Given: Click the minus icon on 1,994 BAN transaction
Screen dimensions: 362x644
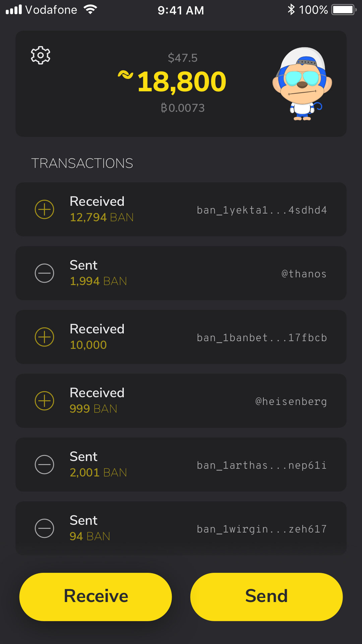Looking at the screenshot, I should 45,273.
